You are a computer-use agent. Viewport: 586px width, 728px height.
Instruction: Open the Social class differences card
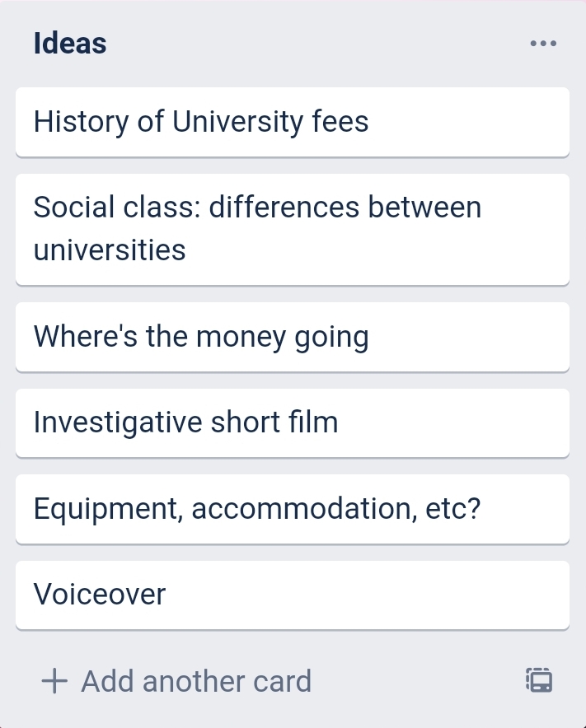click(292, 228)
